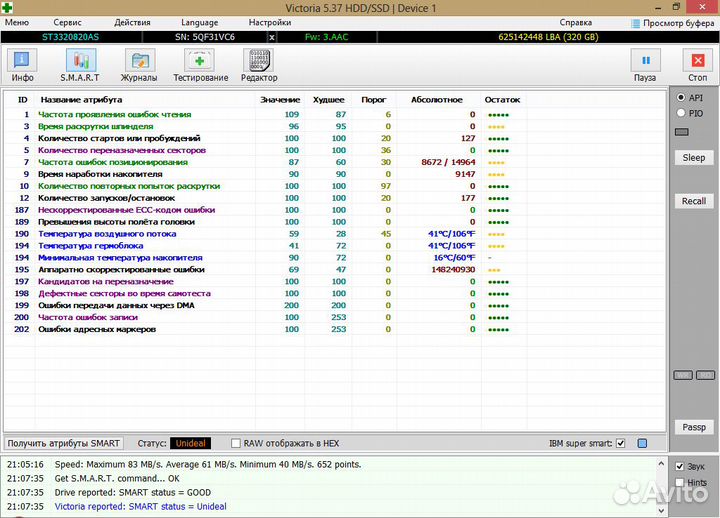720x518 pixels.
Task: Enable the Hints checkbox
Action: tap(680, 483)
